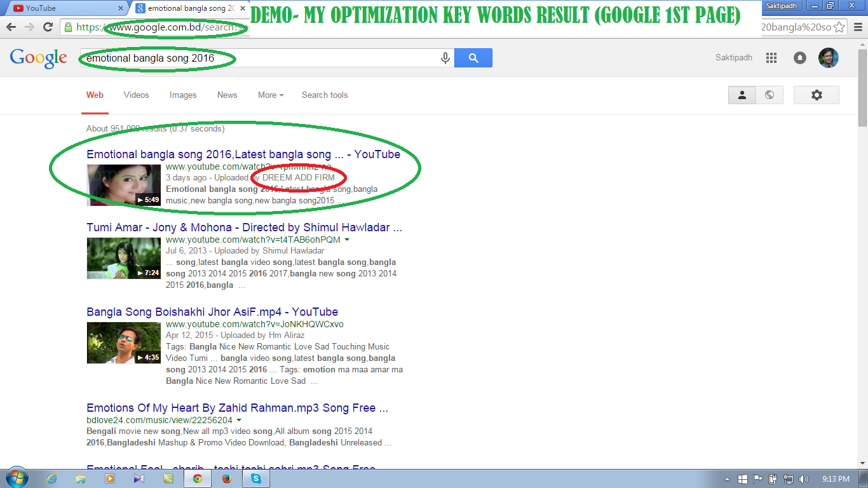Click the Show desktop button

[x=863, y=478]
